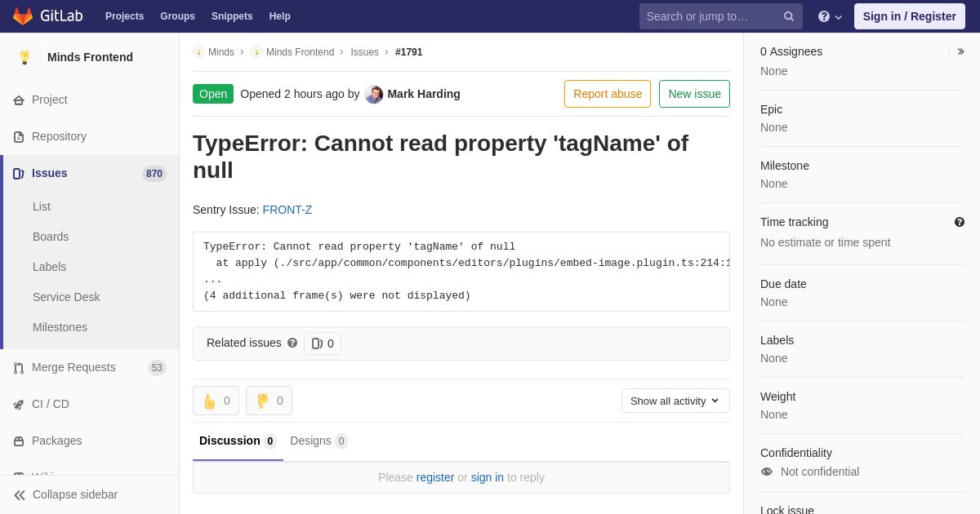This screenshot has width=980, height=514.
Task: Click the Related issues help icon
Action: point(292,343)
